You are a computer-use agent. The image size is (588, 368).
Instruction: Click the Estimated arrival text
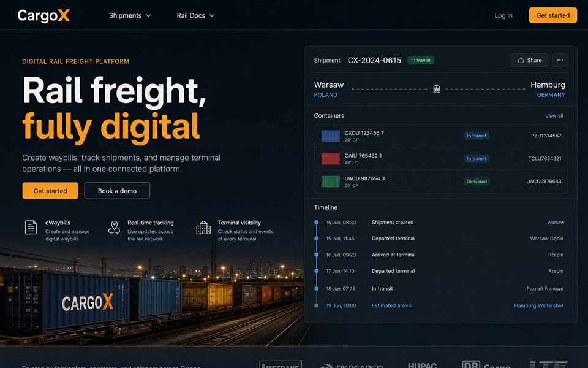(x=392, y=305)
